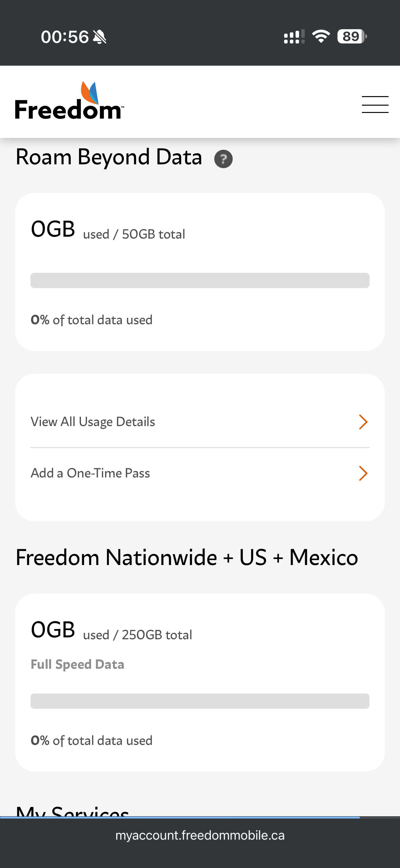
Task: Click the Full Speed Data usage bar
Action: tap(200, 701)
